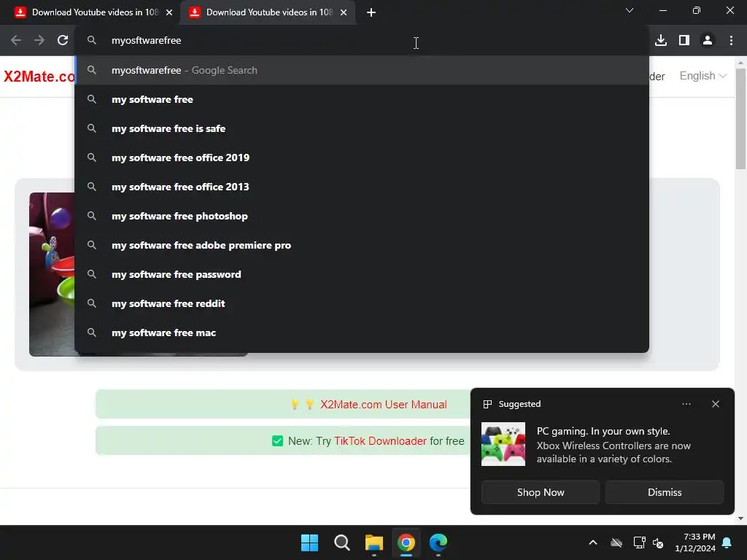Click the muted volume tray icon
The image size is (747, 560).
(x=658, y=542)
